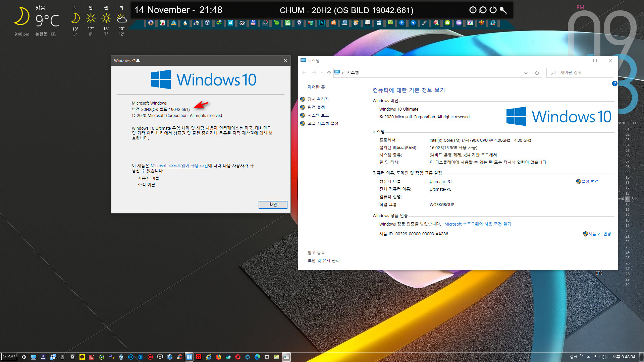This screenshot has height=362, width=644.
Task: Open the recycle bin icon on the taskbar
Action: 62,357
